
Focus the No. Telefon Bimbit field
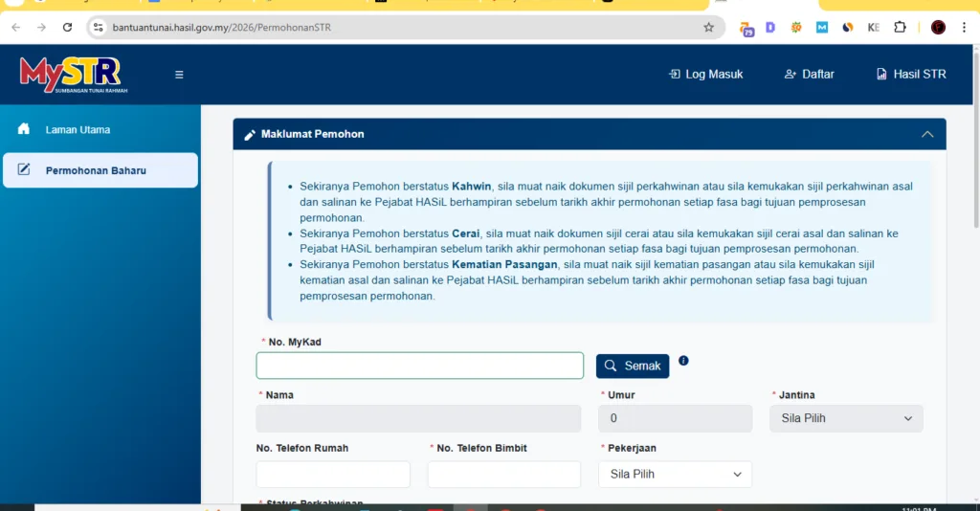(504, 474)
